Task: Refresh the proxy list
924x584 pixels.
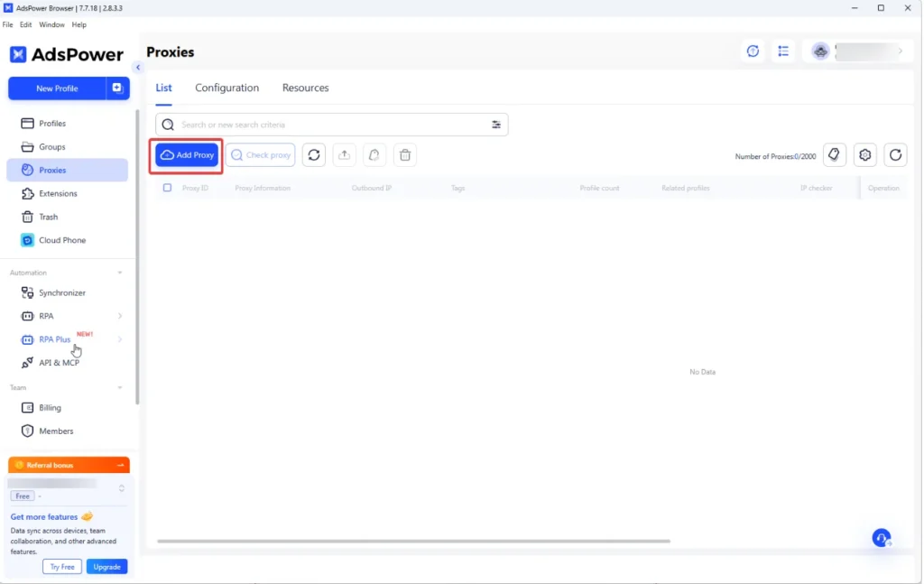Action: click(x=314, y=154)
